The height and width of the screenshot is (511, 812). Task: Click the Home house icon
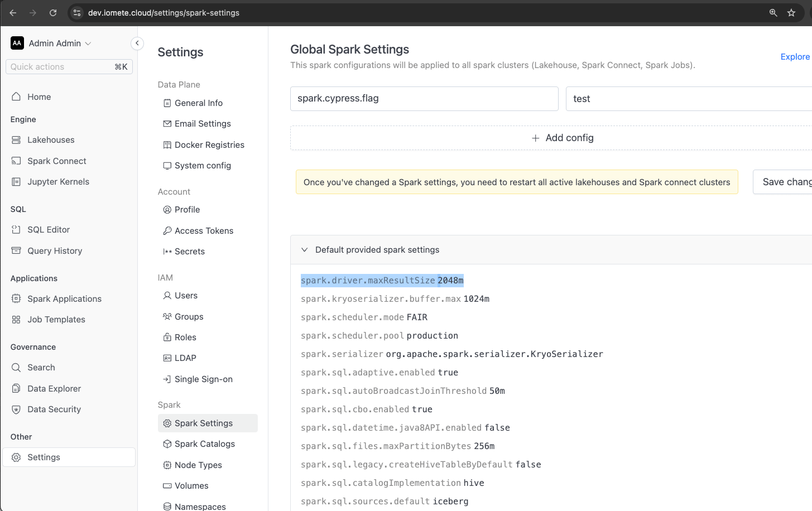tap(16, 97)
